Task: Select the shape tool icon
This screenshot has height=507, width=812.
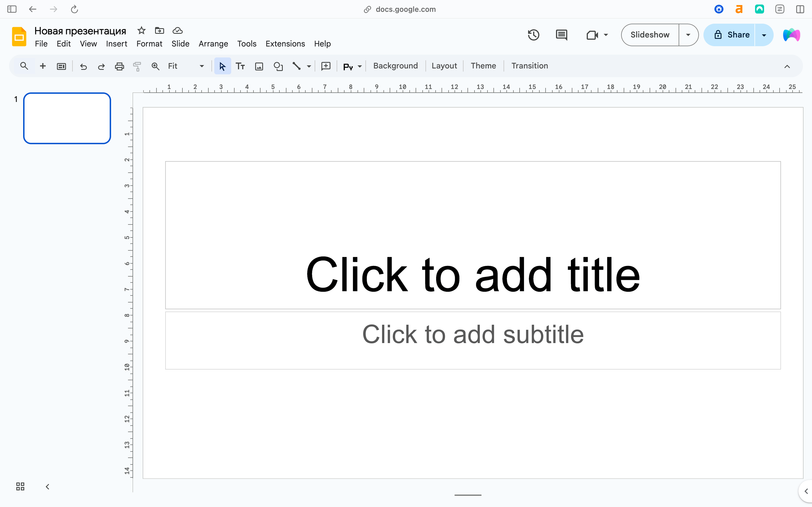Action: (x=278, y=66)
